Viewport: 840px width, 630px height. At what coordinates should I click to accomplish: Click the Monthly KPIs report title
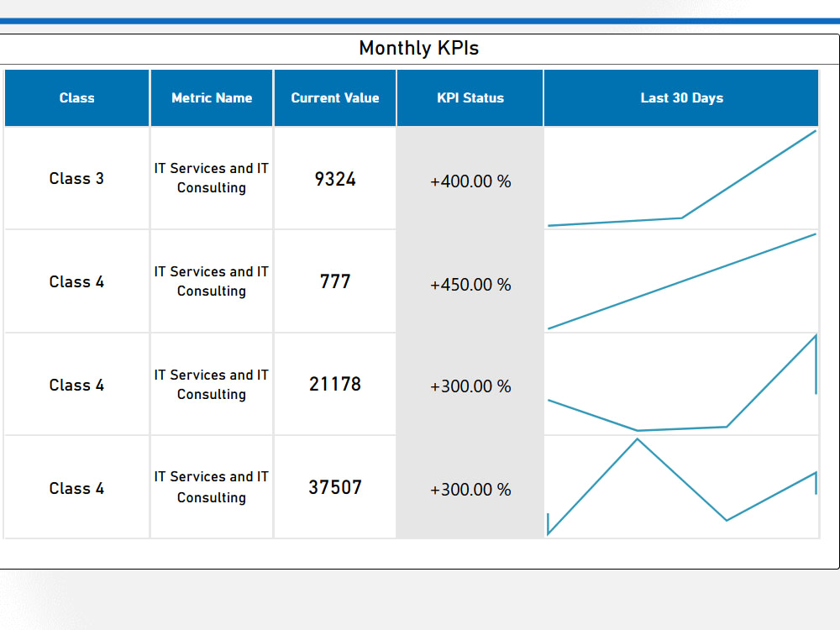[418, 48]
